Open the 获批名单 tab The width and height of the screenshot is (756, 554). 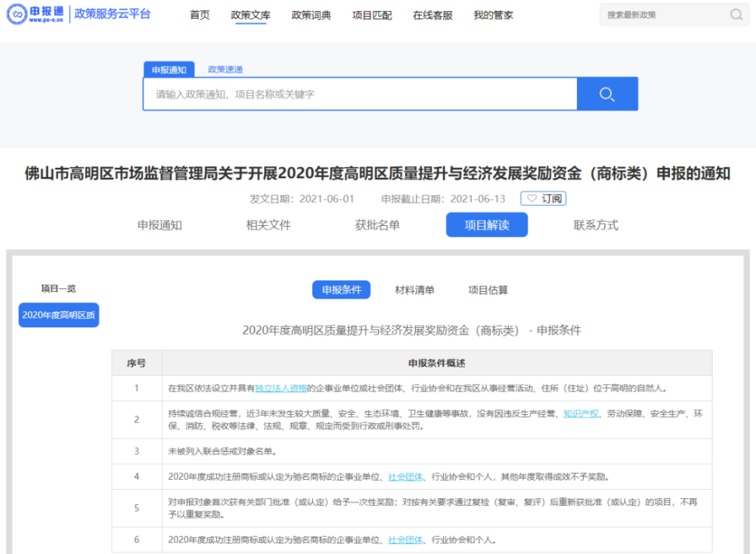[x=377, y=225]
